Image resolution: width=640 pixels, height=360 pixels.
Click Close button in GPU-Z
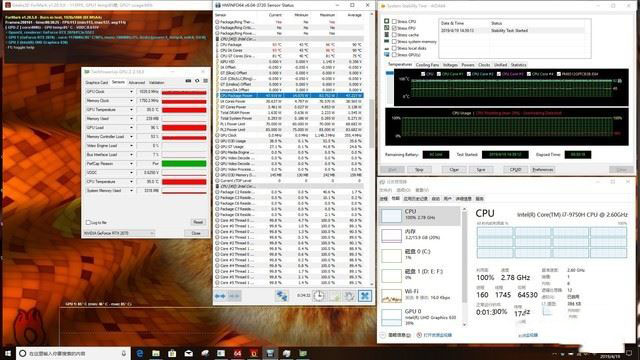pyautogui.click(x=196, y=233)
